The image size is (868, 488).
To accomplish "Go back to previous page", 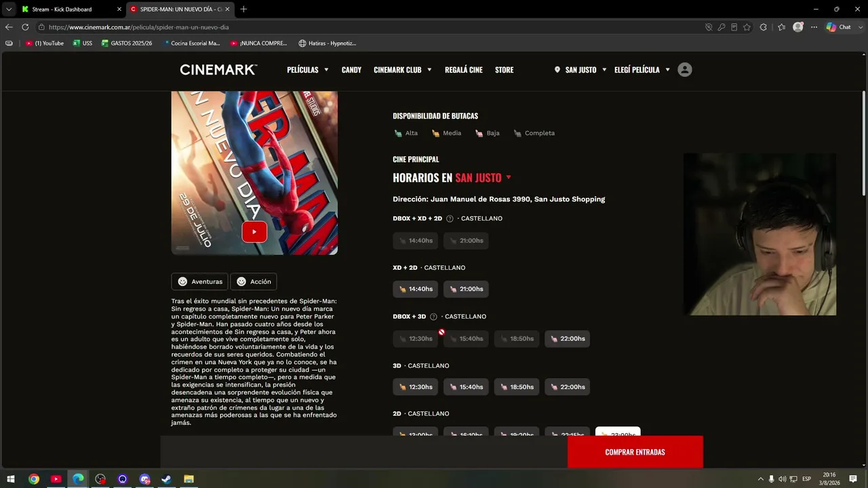I will click(x=9, y=27).
